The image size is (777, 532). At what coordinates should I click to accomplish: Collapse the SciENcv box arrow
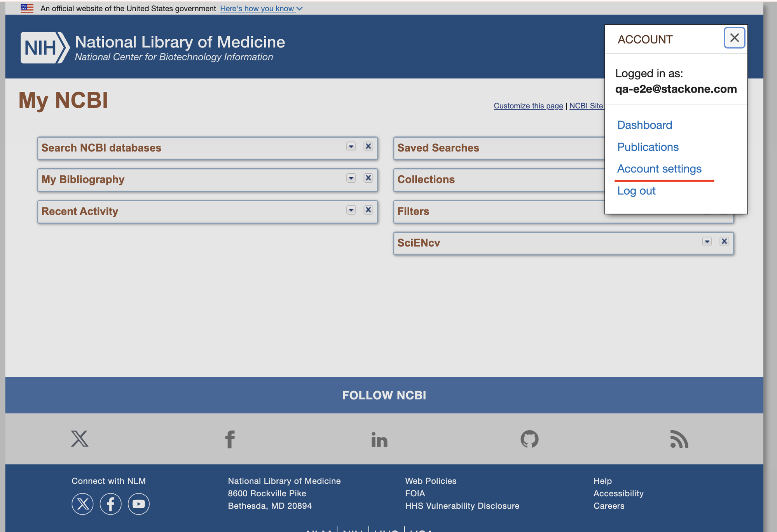point(707,242)
